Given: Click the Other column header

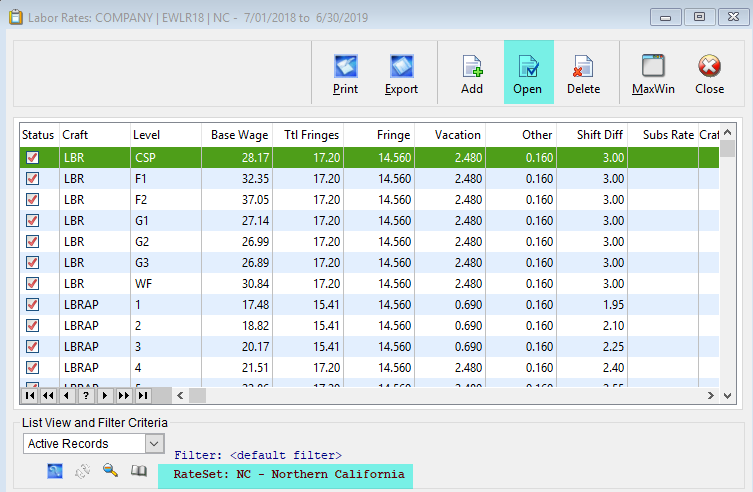Looking at the screenshot, I should point(521,135).
